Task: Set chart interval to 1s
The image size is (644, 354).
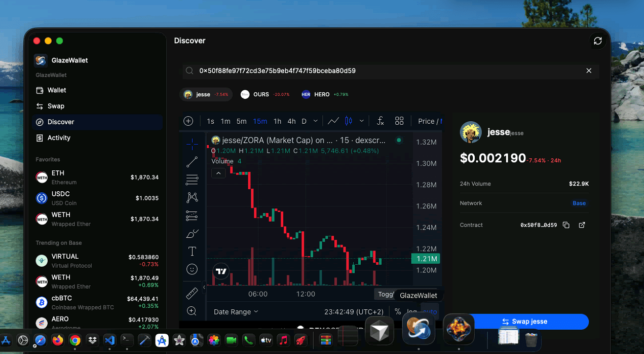Action: tap(210, 121)
